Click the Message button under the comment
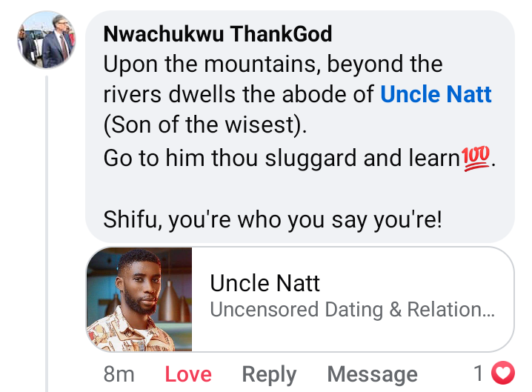This screenshot has width=532, height=392. click(x=372, y=374)
